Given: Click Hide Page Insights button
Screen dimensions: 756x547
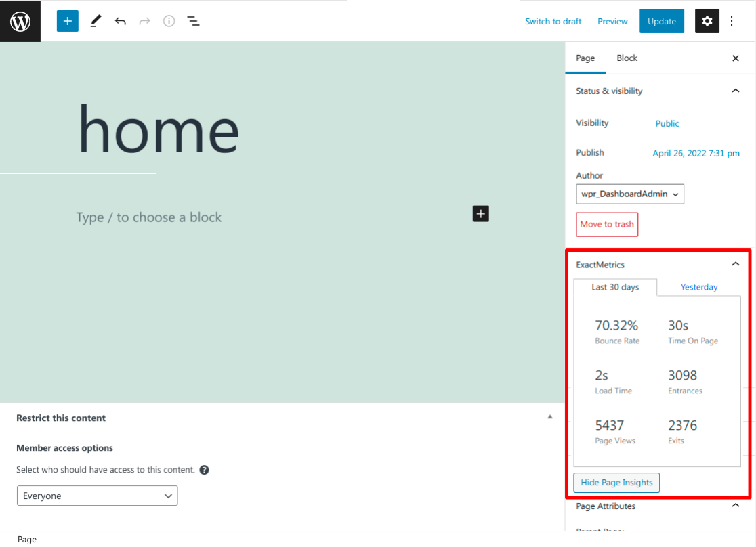Looking at the screenshot, I should coord(616,483).
